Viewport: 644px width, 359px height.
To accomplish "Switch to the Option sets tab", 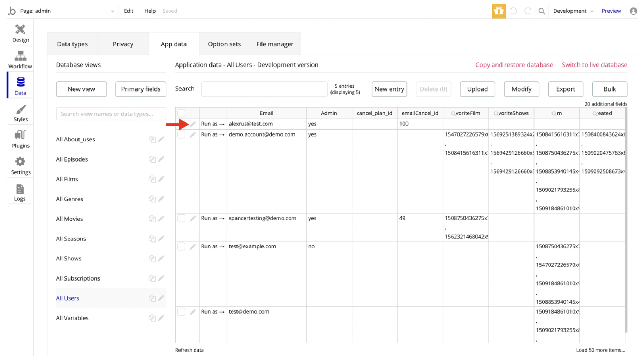I will [x=224, y=44].
